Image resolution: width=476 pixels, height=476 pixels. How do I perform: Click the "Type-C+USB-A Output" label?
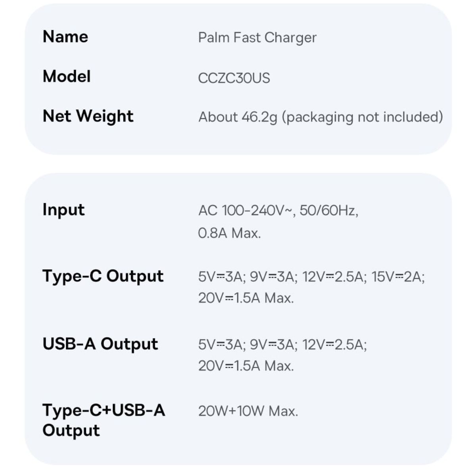pyautogui.click(x=104, y=420)
